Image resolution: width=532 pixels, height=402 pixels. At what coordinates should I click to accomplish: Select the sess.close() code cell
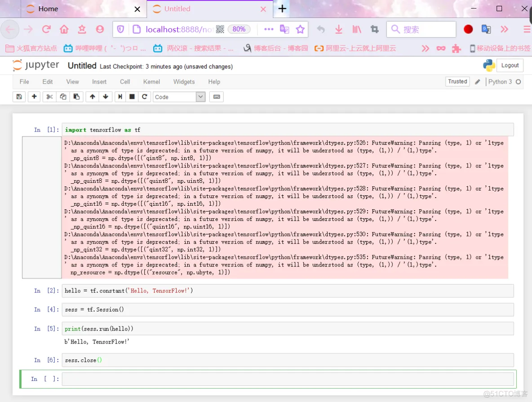288,360
